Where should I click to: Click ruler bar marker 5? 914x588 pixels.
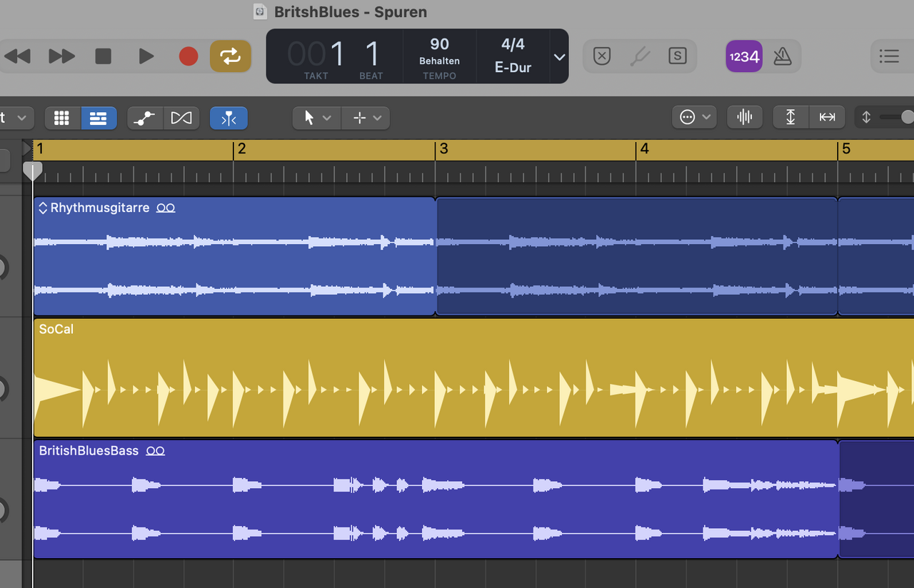click(846, 149)
